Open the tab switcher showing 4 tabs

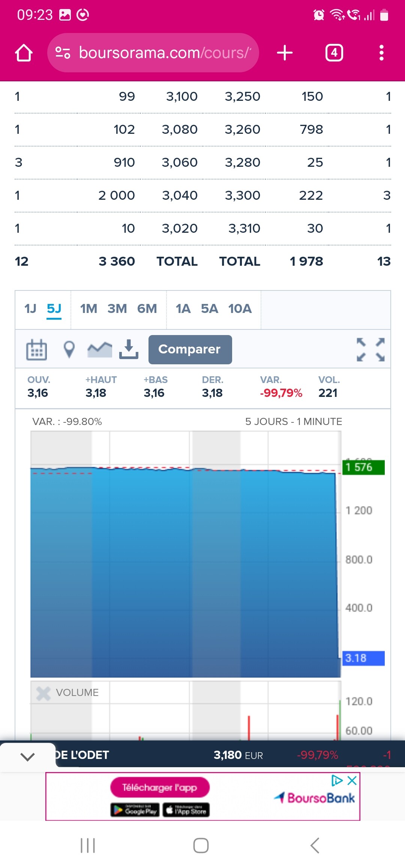click(334, 53)
